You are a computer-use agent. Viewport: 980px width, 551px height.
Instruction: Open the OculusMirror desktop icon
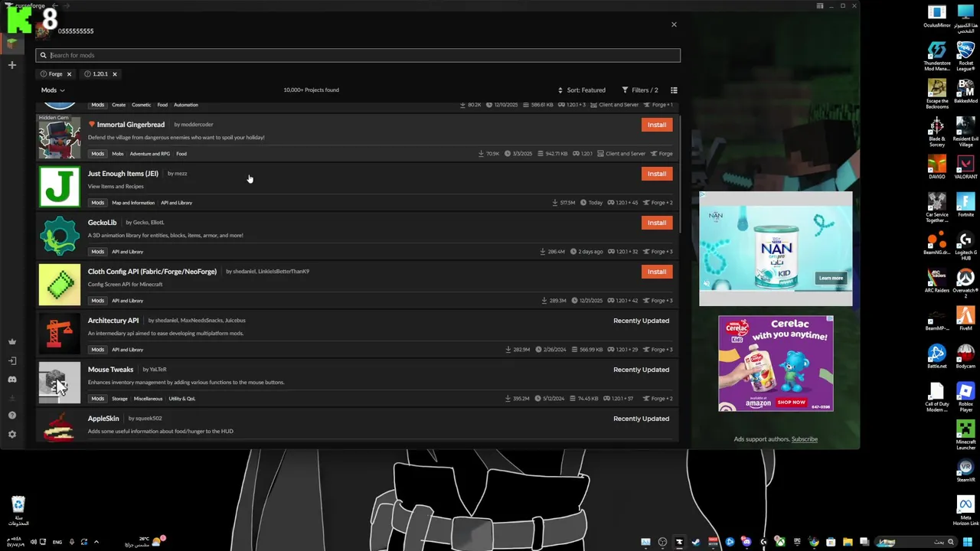click(937, 17)
